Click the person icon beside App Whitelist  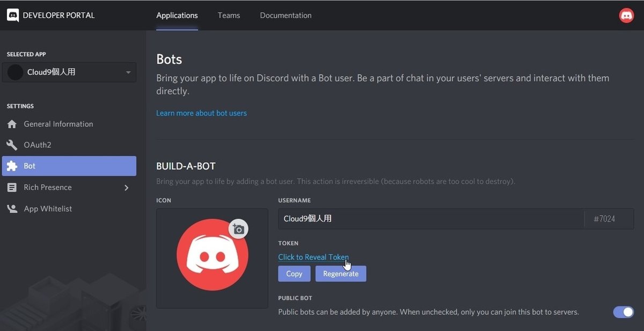(12, 208)
